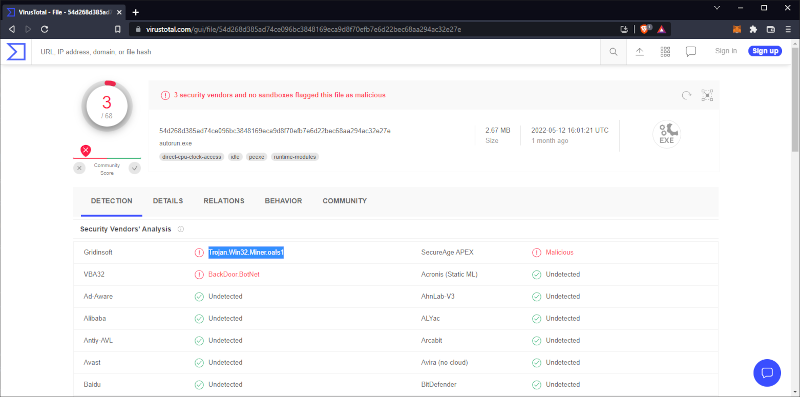Open the browser tab search chevron
Viewport: 800px width, 397px height.
click(717, 8)
